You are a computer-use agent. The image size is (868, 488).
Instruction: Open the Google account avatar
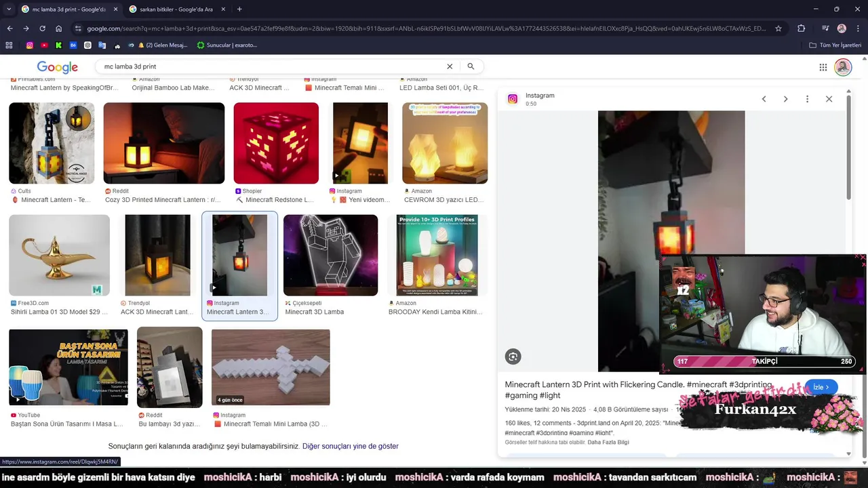tap(843, 67)
